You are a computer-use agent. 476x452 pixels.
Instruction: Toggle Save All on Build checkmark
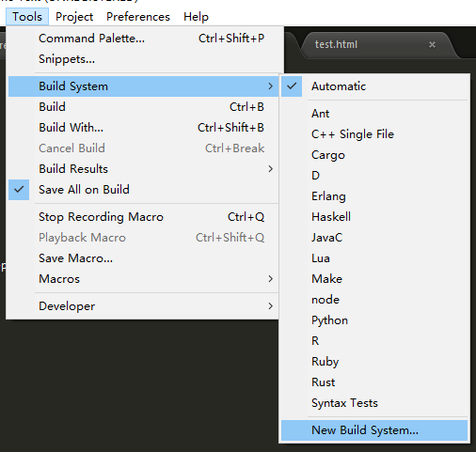point(19,190)
